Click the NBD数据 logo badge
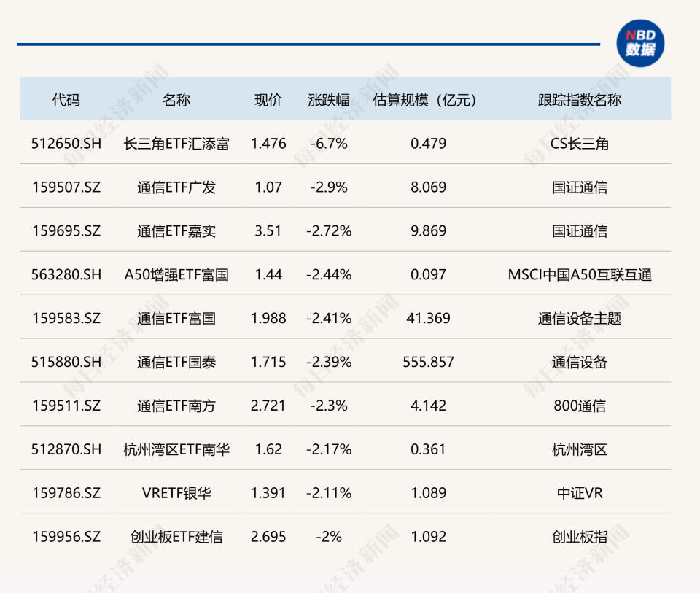 [640, 43]
